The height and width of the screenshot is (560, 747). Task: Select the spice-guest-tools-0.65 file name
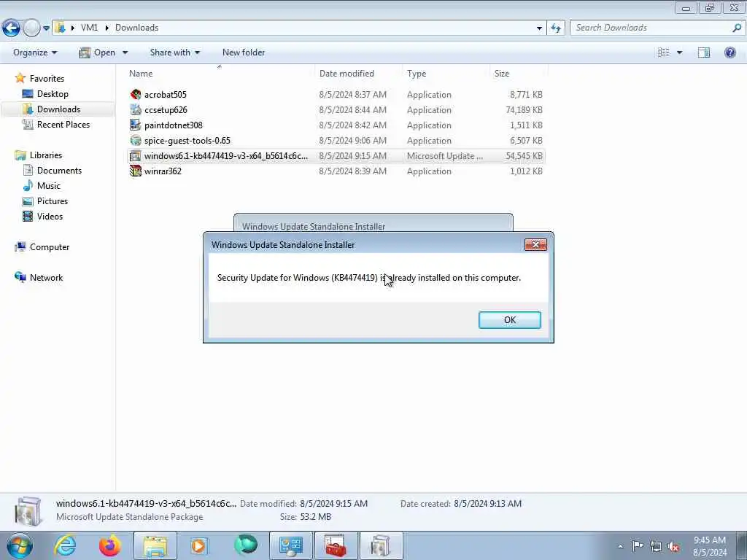187,141
